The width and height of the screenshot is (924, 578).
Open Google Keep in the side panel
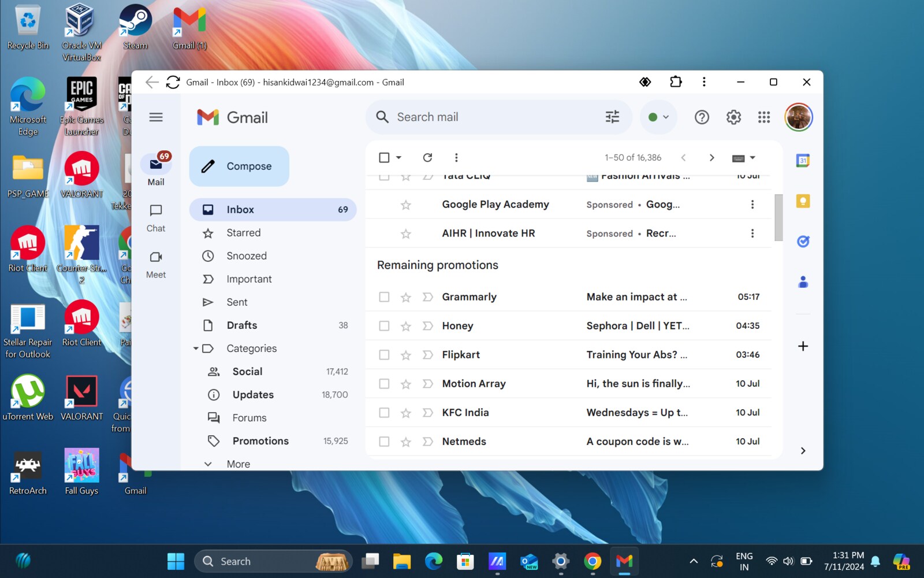tap(803, 201)
